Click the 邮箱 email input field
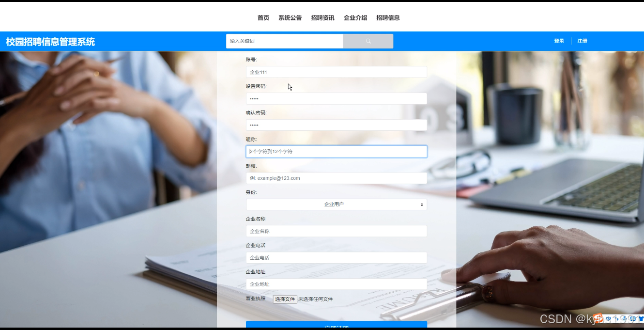 coord(337,178)
